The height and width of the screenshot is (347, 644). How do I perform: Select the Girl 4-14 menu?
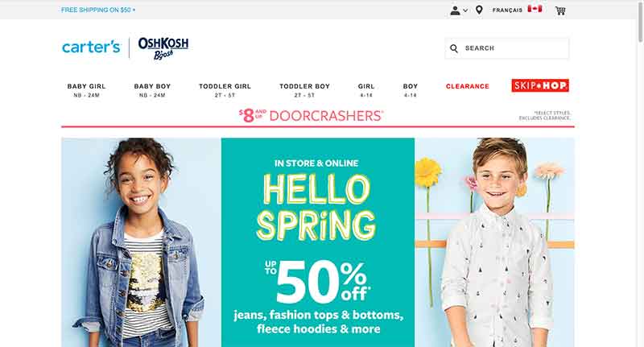[x=366, y=90]
